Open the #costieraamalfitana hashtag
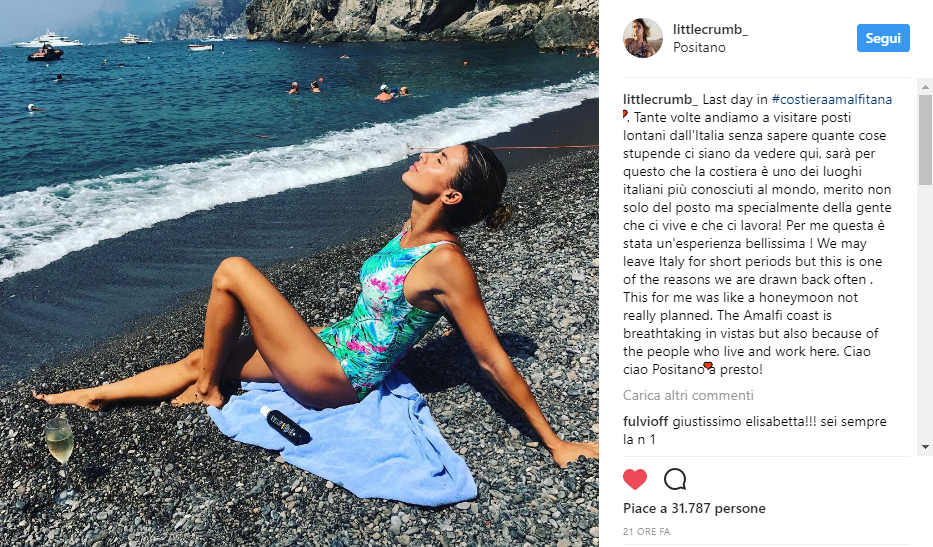The height and width of the screenshot is (547, 933). click(x=832, y=99)
